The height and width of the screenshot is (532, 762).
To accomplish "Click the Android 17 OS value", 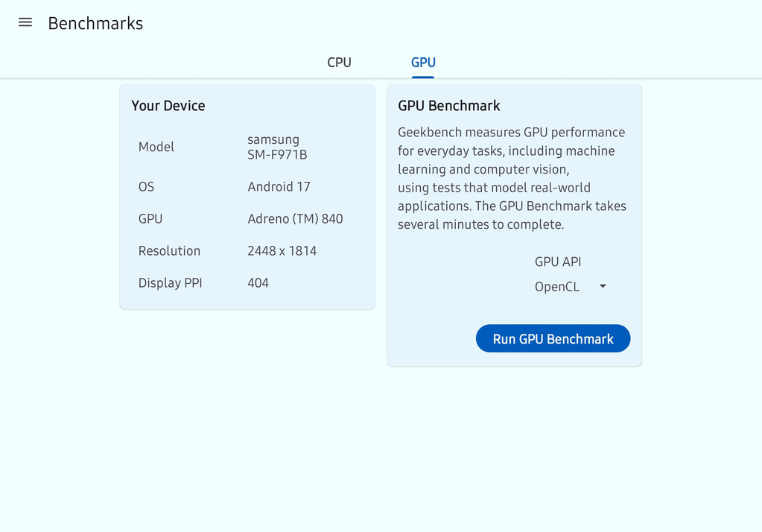I will (279, 187).
